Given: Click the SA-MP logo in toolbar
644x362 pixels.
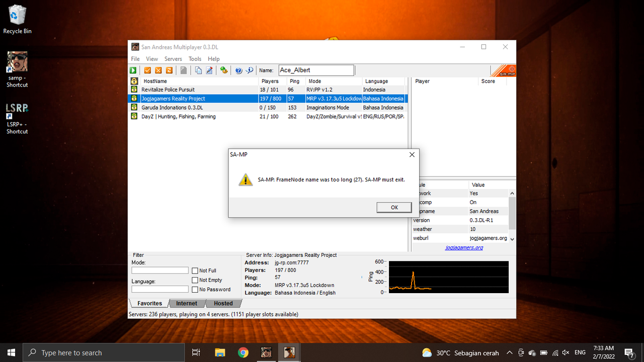Looking at the screenshot, I should [503, 71].
